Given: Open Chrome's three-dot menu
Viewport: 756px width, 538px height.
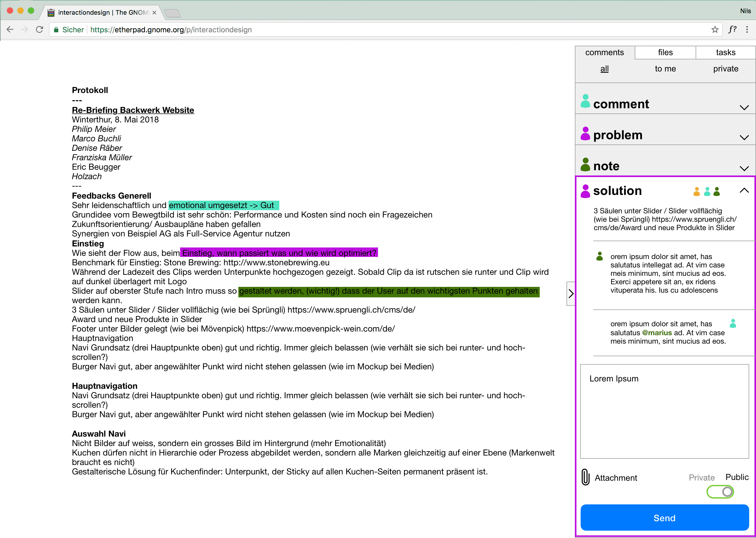Looking at the screenshot, I should pos(747,30).
